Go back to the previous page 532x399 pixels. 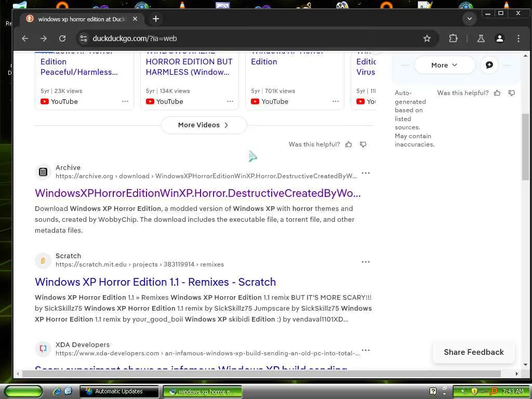pos(25,38)
